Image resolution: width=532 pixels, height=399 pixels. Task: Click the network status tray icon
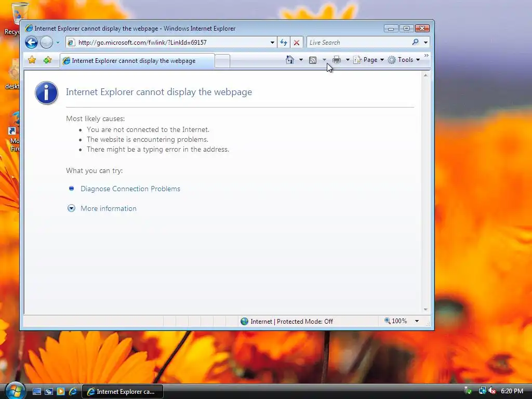pos(482,391)
